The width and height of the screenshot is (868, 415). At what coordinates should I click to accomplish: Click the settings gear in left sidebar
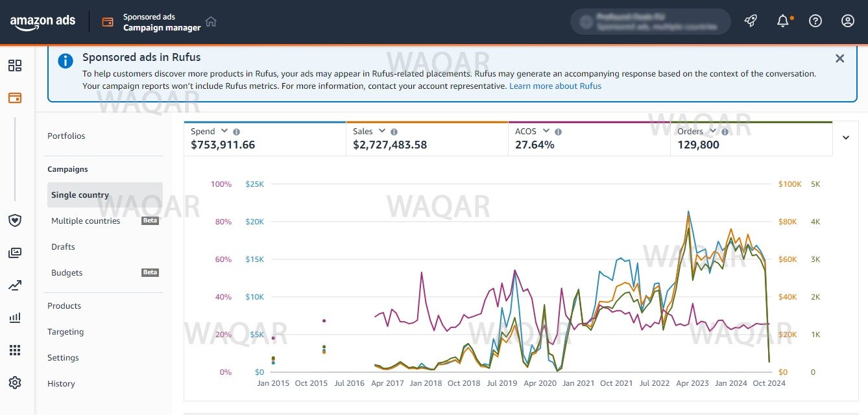15,383
